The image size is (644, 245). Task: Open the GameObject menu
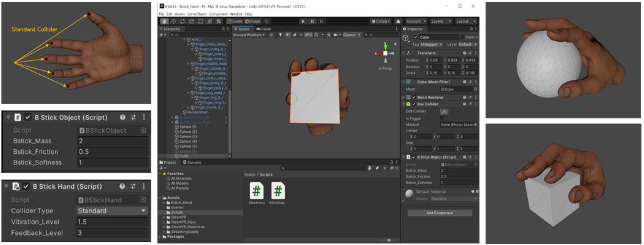pos(197,14)
